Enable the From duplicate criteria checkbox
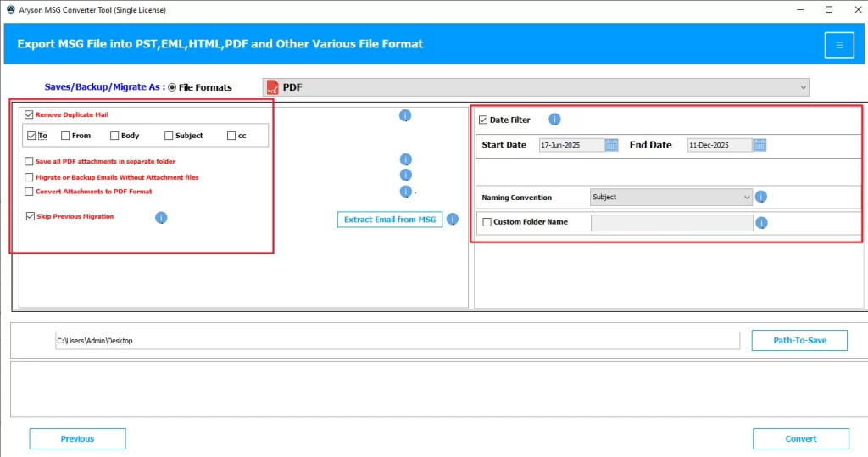Viewport: 868px width, 457px height. (x=65, y=136)
